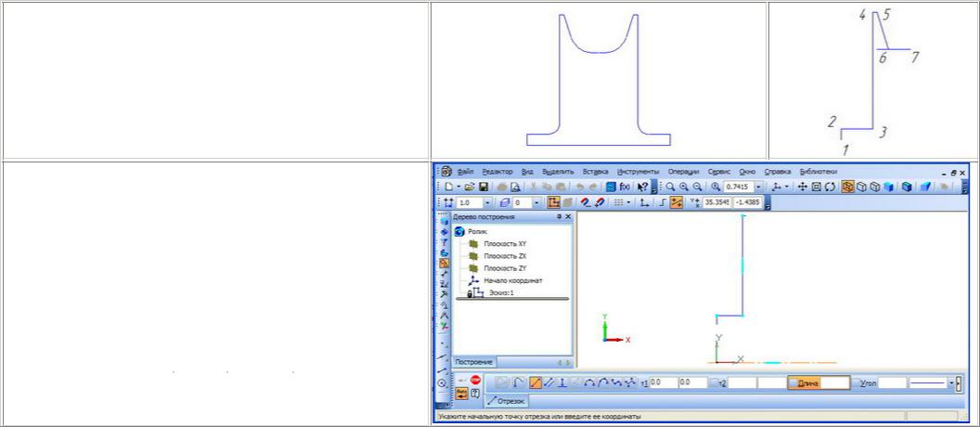Screen dimensions: 980x427
Task: Click the Y coordinate field -1.4385
Action: click(x=747, y=202)
